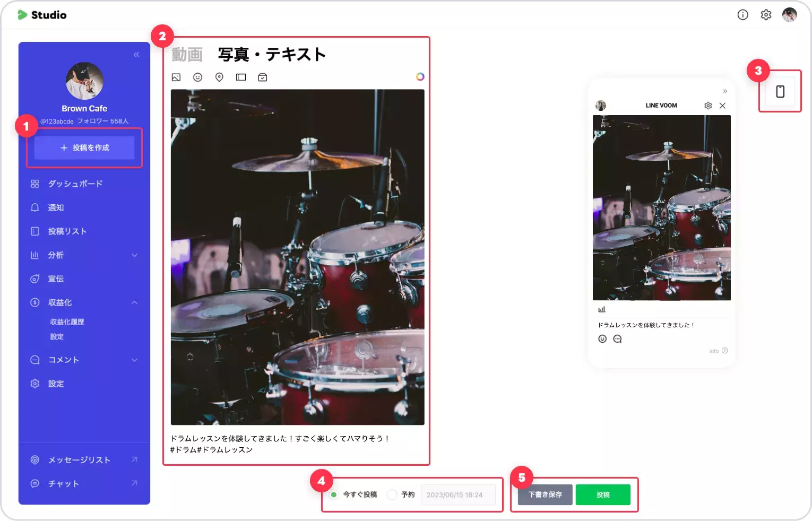Click the comment icon in preview panel
Screen dimensions: 812x521
[x=617, y=339]
